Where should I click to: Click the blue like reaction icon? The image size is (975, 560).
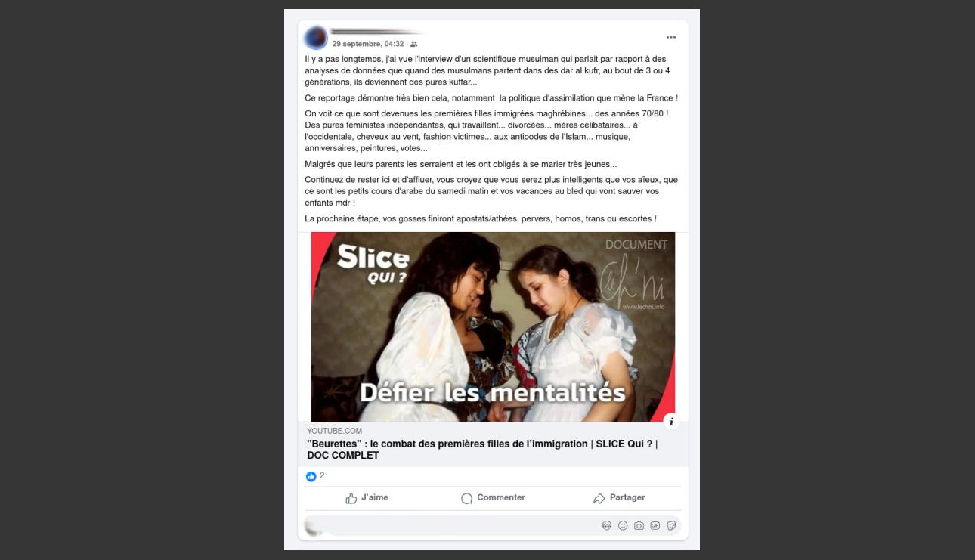pyautogui.click(x=311, y=476)
